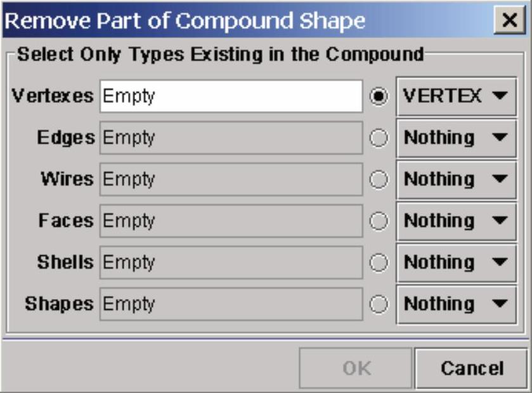Image resolution: width=532 pixels, height=393 pixels.
Task: Close the Remove Part of Compound Shape dialog
Action: point(509,20)
